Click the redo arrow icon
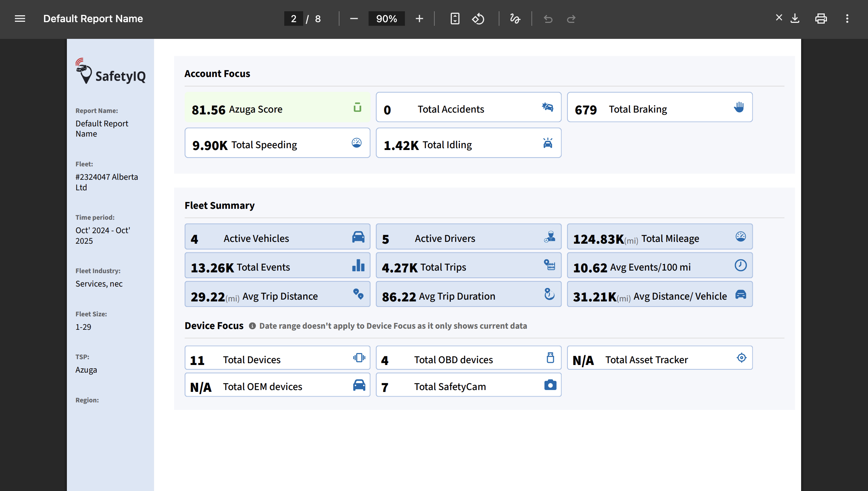Viewport: 868px width, 491px height. [571, 19]
